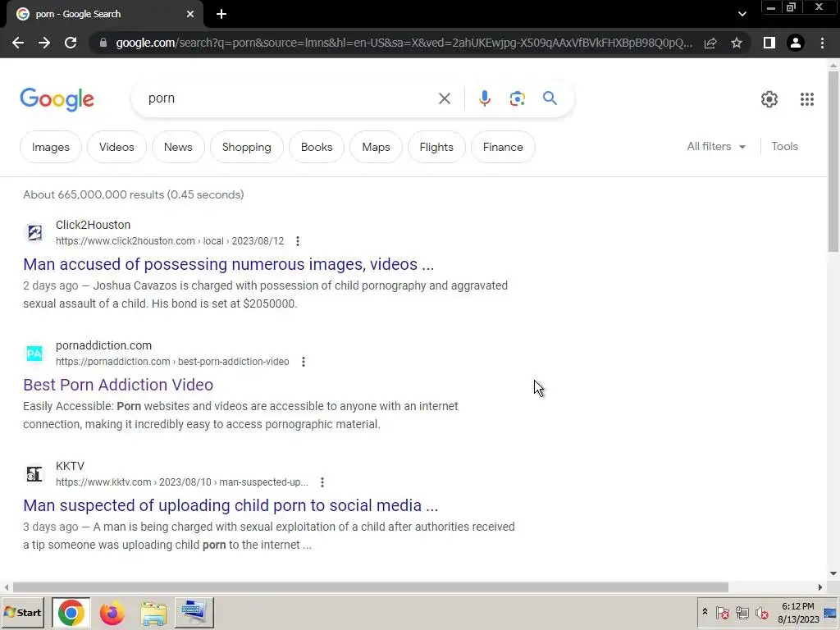Click the KKTV site favicon
The height and width of the screenshot is (630, 840).
34,473
